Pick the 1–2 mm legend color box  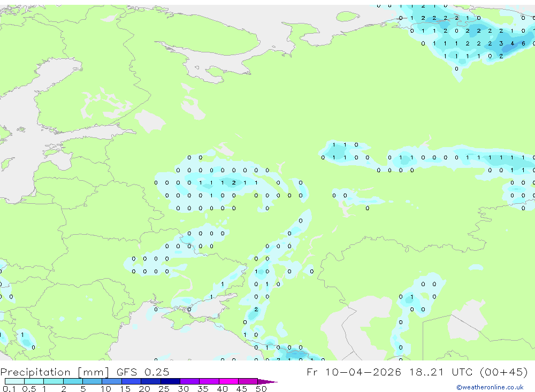[x=53, y=381]
